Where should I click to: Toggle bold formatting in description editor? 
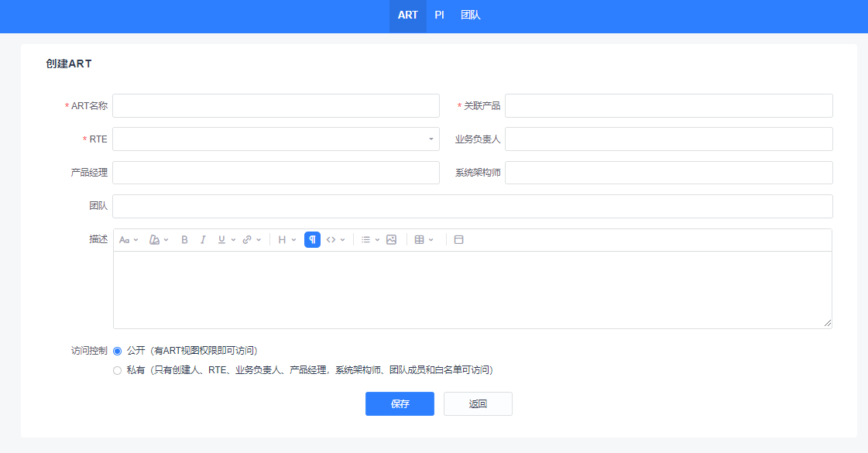point(184,240)
